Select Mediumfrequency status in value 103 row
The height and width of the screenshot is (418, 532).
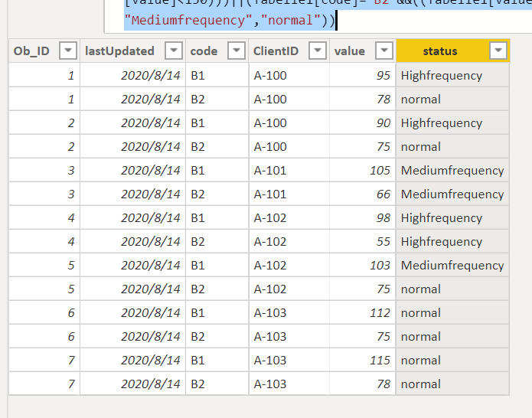[x=452, y=266]
